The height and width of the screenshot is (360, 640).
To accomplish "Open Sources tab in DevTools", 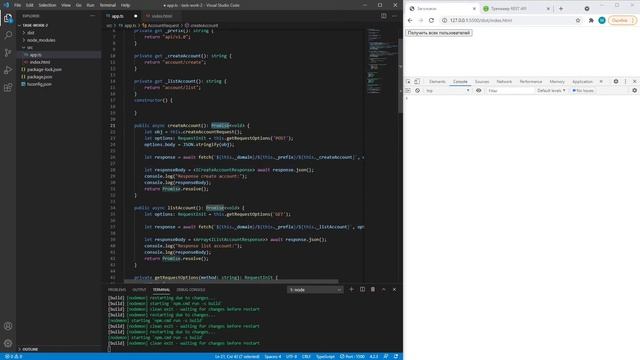I will (x=482, y=82).
